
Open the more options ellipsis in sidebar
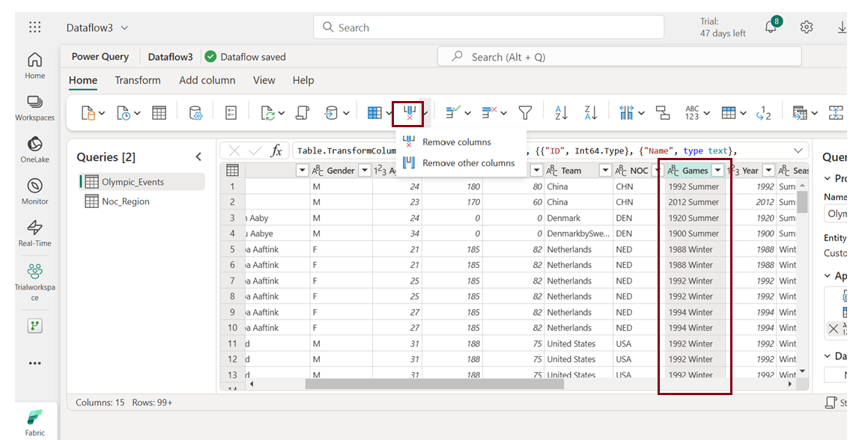pos(35,363)
